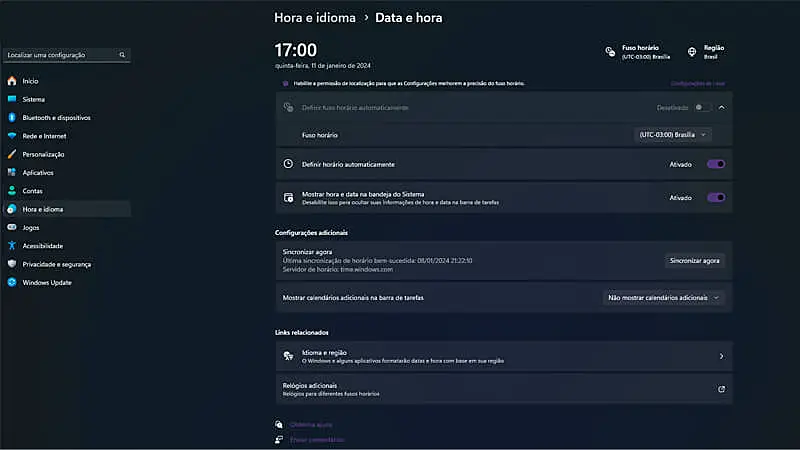Click the search magnifier icon

coord(122,55)
